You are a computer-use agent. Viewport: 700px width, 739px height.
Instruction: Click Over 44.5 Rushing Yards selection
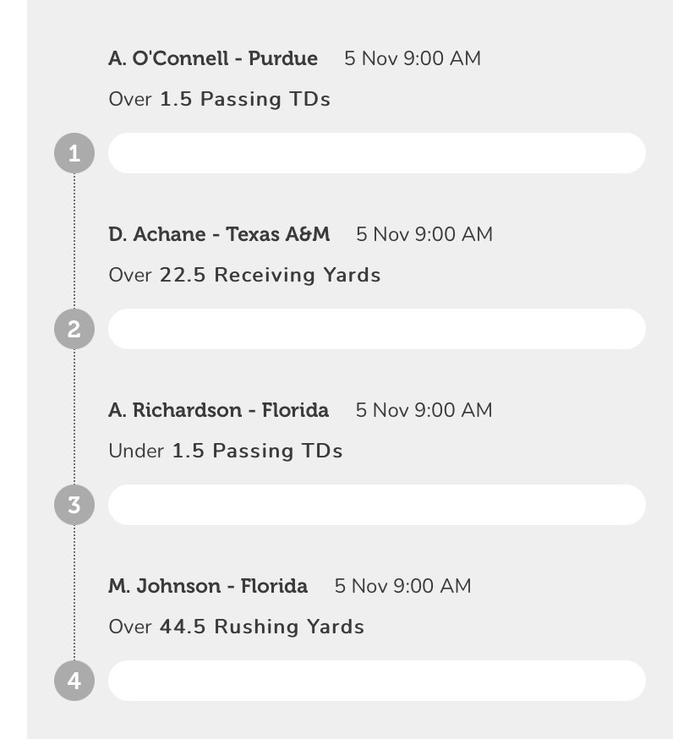click(x=236, y=627)
